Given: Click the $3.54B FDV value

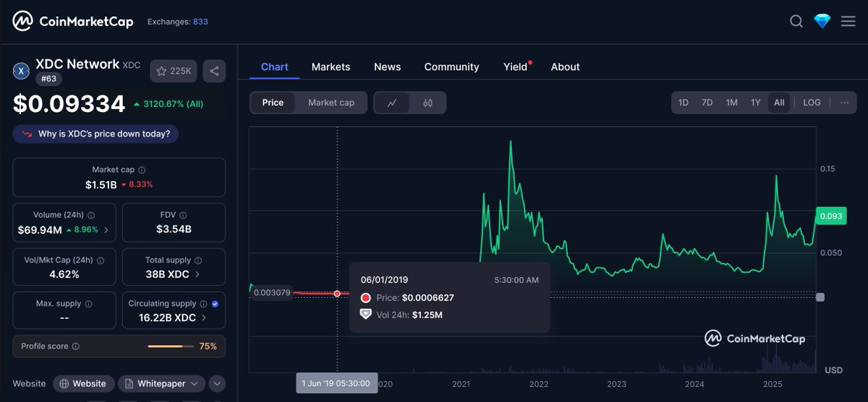Looking at the screenshot, I should [174, 229].
